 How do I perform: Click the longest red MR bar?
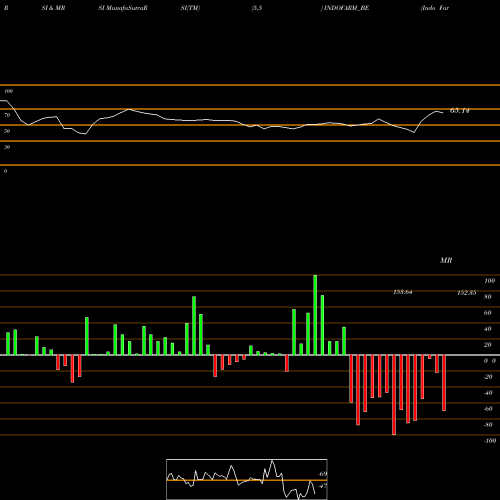[394, 395]
